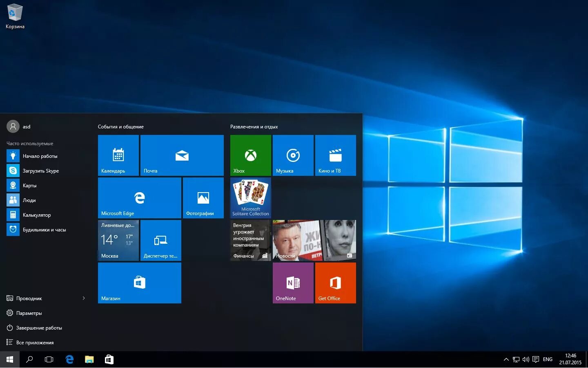Click the Развлечения и отдых group header
The width and height of the screenshot is (588, 368).
click(254, 127)
